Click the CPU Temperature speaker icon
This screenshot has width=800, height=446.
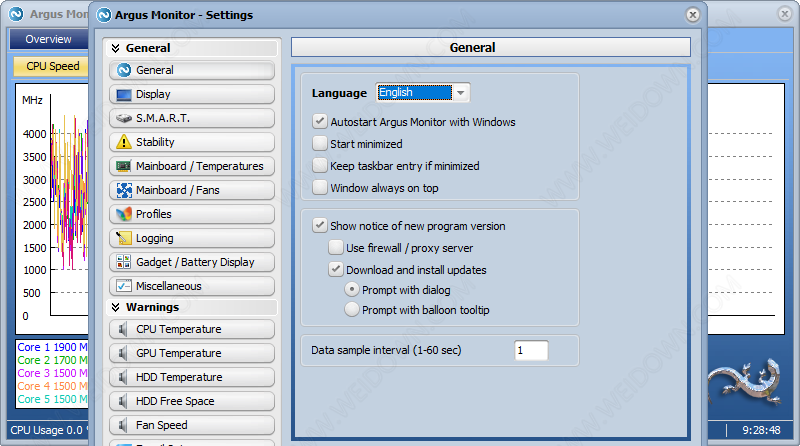coord(122,329)
